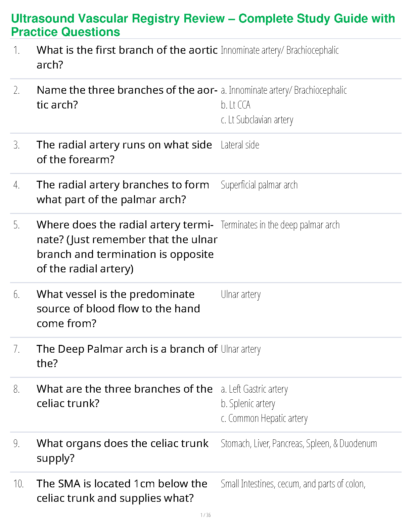Click the "c. Lt Subclavian artery" answer line
This screenshot has height=532, width=411.
pyautogui.click(x=257, y=120)
